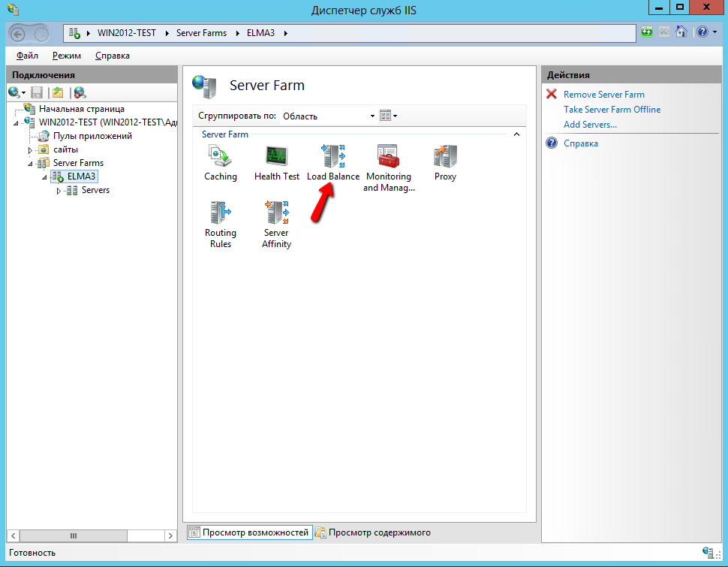This screenshot has height=567, width=728.
Task: Open the Caching feature icon
Action: pos(220,158)
